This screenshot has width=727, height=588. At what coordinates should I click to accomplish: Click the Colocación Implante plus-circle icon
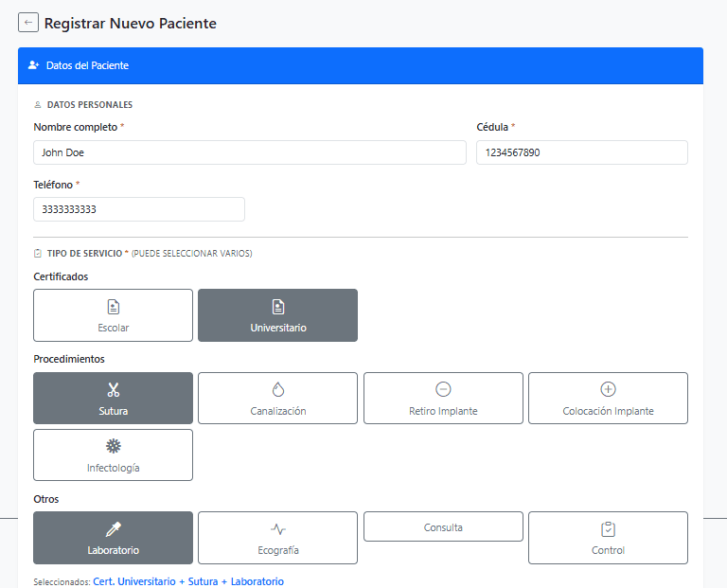point(608,389)
